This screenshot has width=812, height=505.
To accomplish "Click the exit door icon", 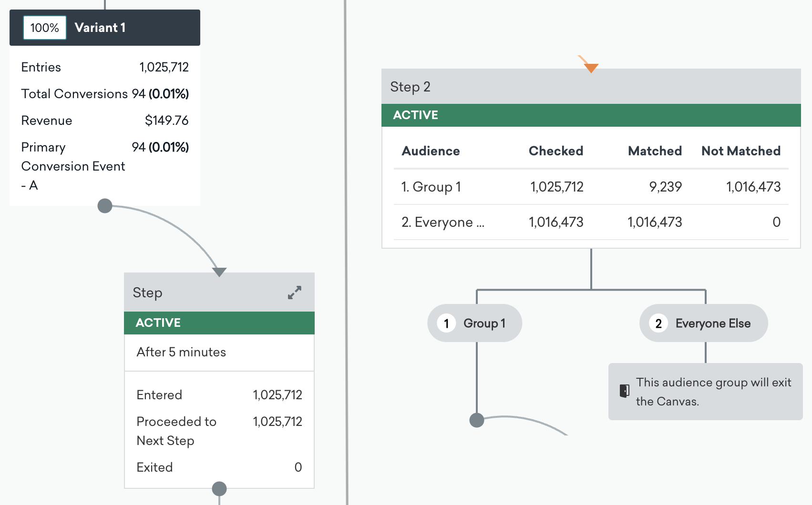I will point(624,391).
